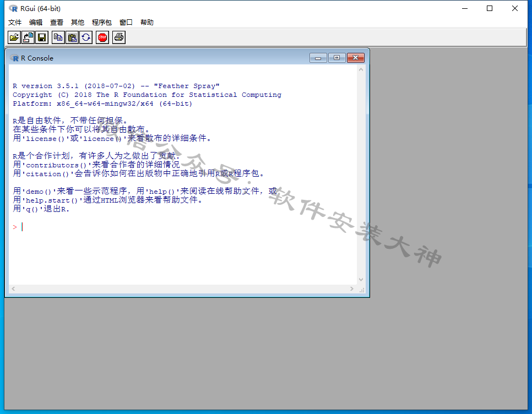Open the 编辑 menu
The height and width of the screenshot is (414, 532).
click(36, 23)
